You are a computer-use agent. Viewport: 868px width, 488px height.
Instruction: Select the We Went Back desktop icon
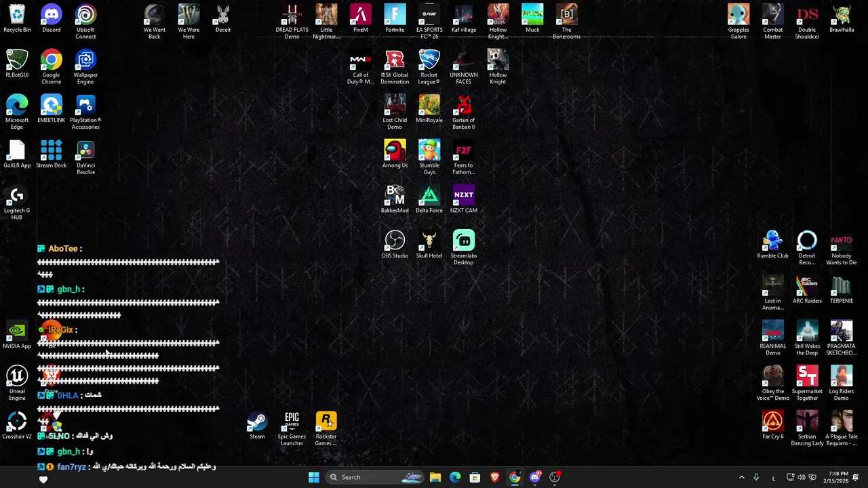coord(155,22)
